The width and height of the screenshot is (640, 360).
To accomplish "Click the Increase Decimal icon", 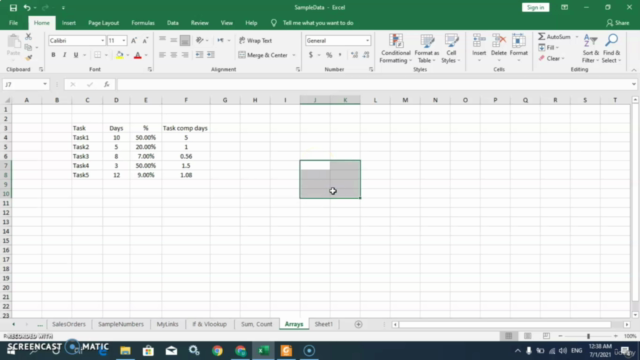I will coord(354,55).
